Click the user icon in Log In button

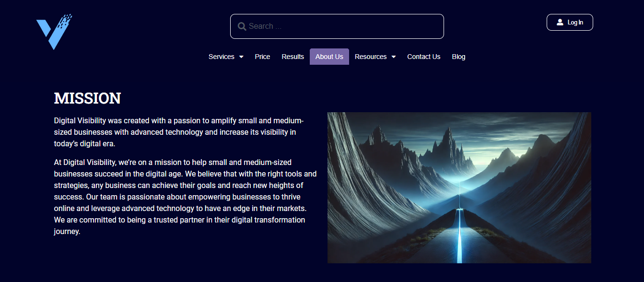click(560, 23)
